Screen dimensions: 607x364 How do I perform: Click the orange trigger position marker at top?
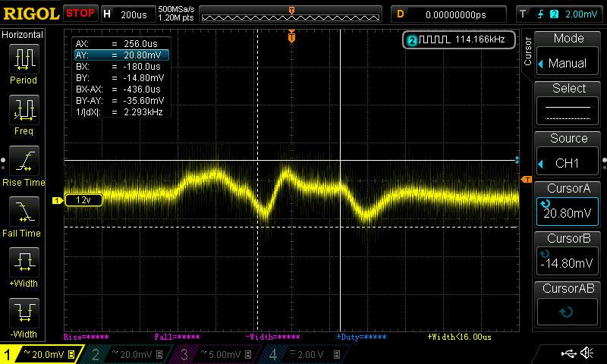coord(292,36)
